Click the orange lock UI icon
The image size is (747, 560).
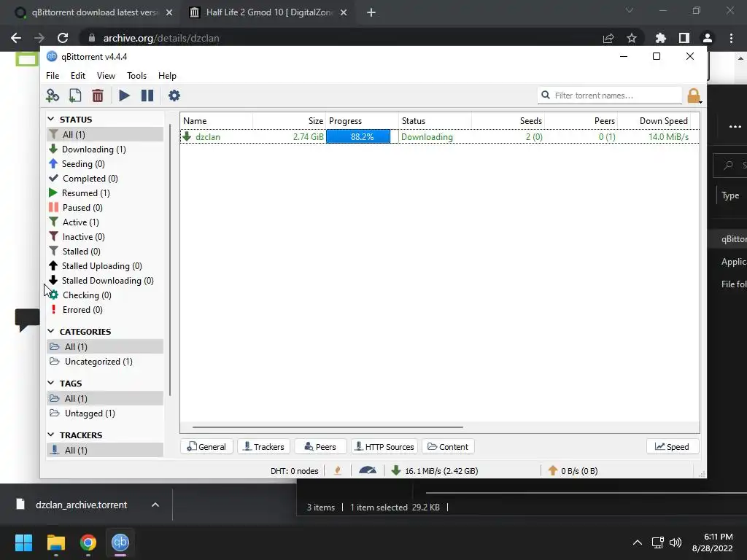tap(693, 96)
